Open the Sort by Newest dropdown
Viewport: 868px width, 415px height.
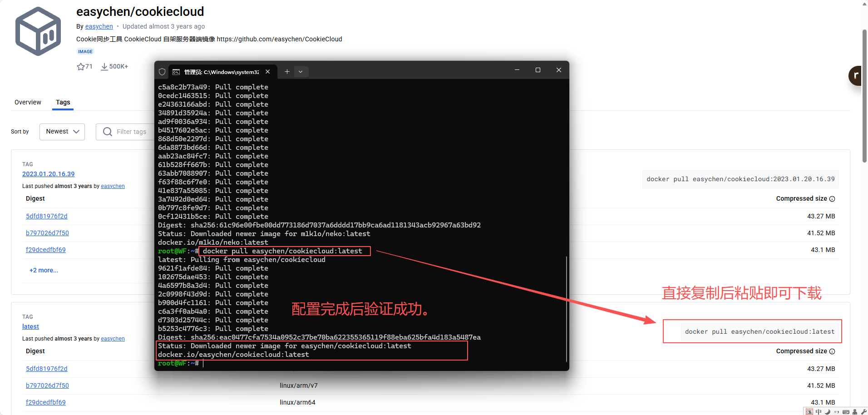pyautogui.click(x=62, y=132)
